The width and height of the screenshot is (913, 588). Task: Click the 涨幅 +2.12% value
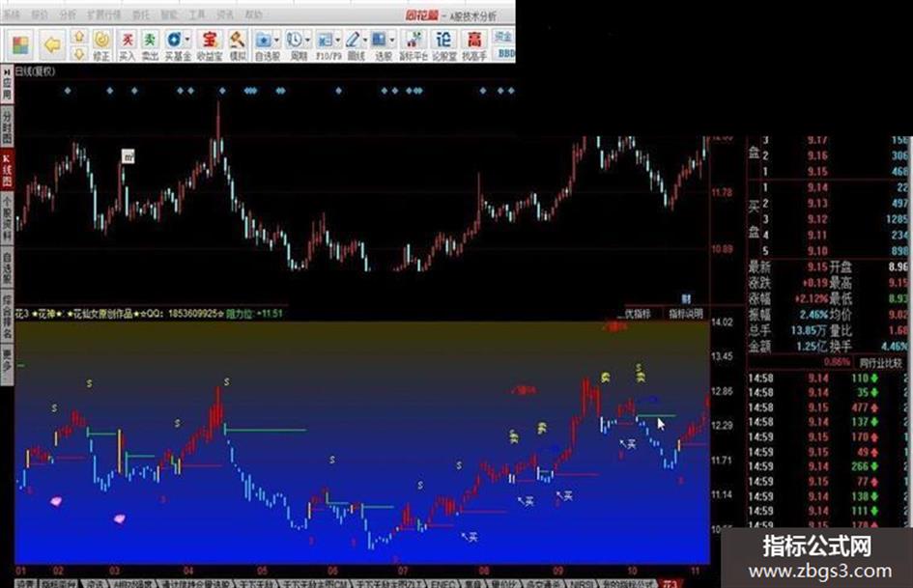coord(813,298)
